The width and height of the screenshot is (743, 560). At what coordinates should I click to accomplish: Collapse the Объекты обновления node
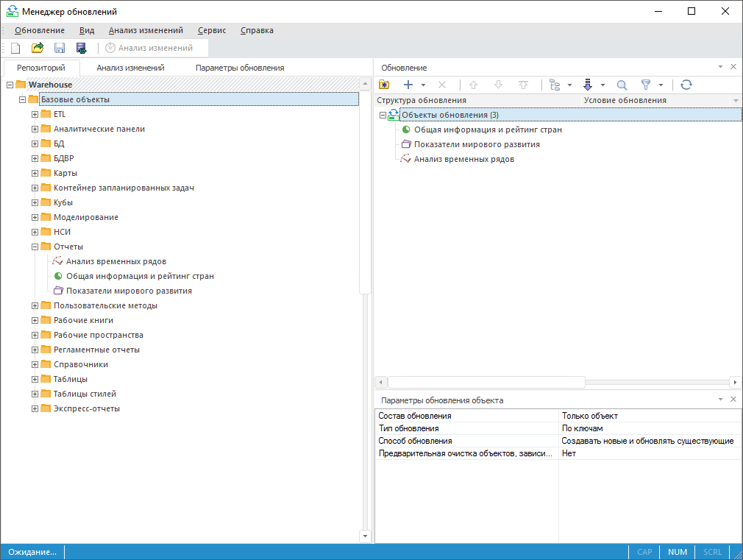(383, 115)
